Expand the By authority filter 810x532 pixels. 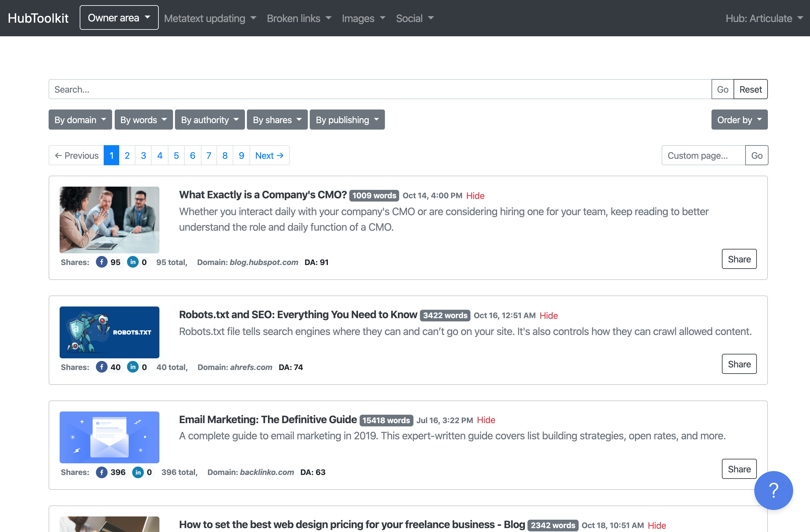pos(210,120)
